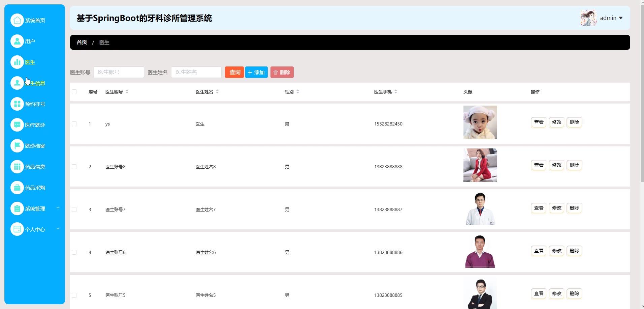Focus the 医生姓名 search input field
Viewport: 644px width, 309px height.
click(x=196, y=72)
